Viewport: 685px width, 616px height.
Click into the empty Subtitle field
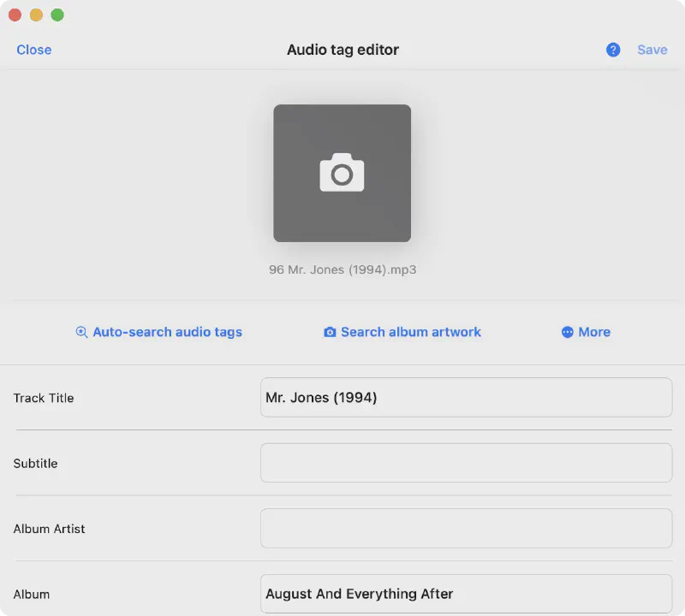[x=466, y=463]
